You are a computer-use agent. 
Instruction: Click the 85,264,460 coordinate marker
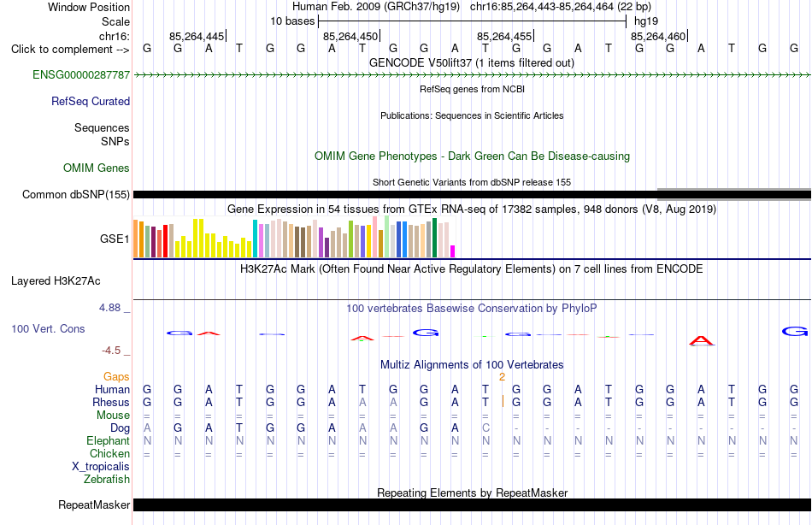pyautogui.click(x=658, y=36)
